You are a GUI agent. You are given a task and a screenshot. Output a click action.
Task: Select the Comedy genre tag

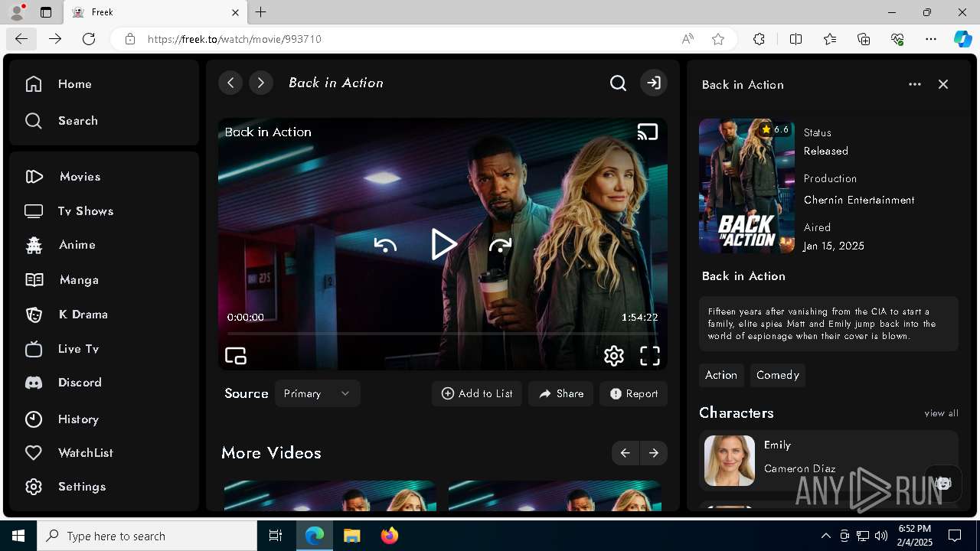778,375
